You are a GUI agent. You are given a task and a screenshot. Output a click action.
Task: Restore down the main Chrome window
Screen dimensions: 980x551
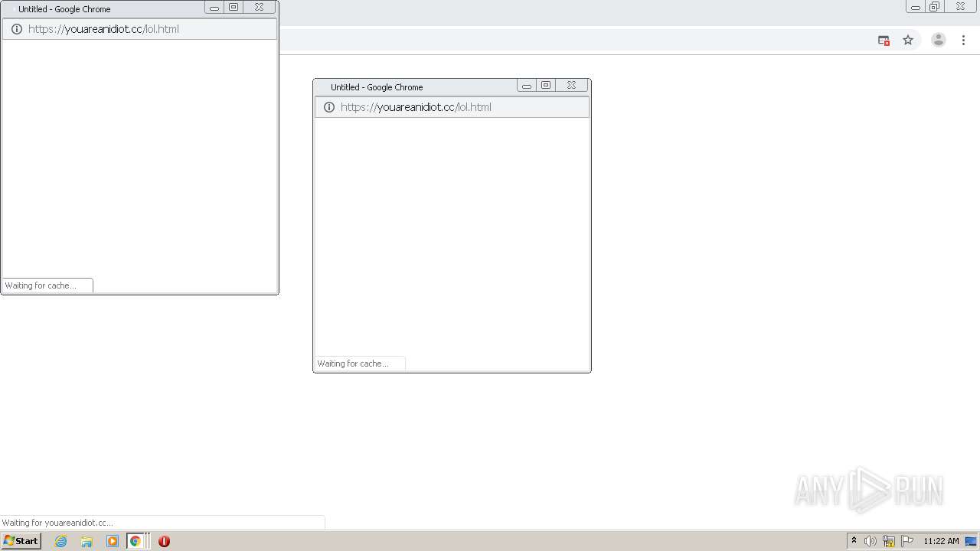click(935, 7)
